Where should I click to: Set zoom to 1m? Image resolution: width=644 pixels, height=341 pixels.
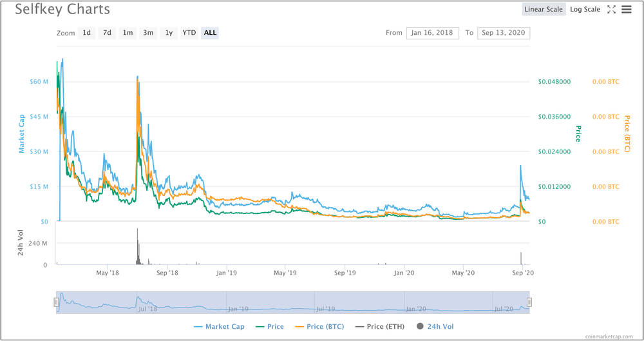tap(128, 33)
